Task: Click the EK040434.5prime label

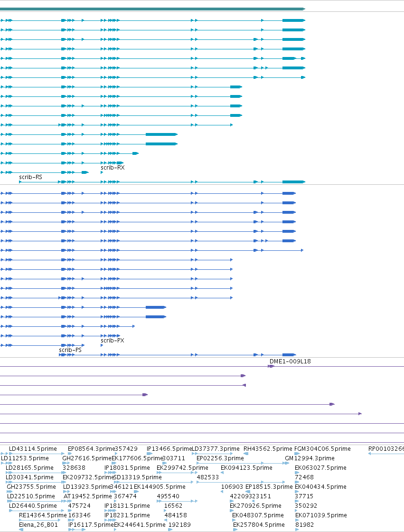Action: point(320,487)
